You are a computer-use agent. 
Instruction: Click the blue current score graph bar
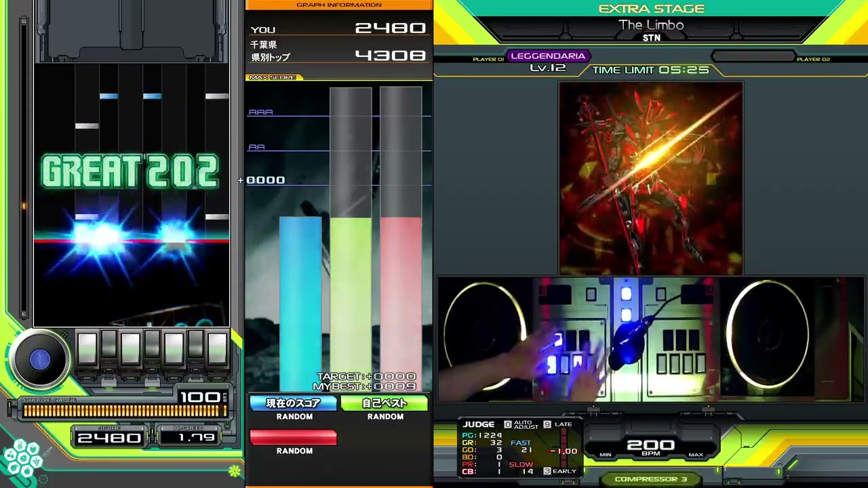tap(300, 304)
